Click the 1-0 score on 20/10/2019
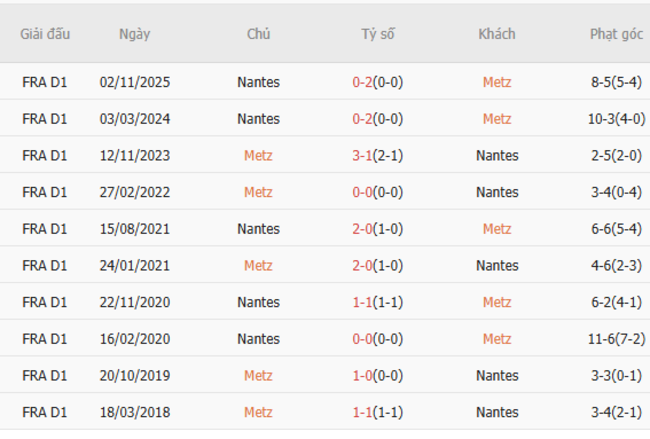The image size is (650, 439). tap(362, 375)
